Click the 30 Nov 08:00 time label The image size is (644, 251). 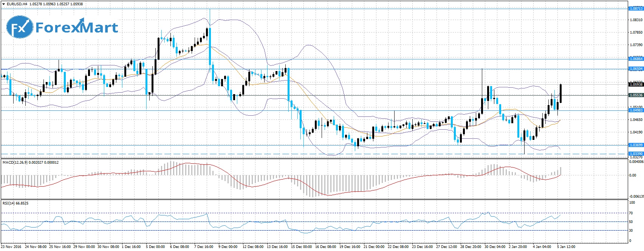point(108,247)
